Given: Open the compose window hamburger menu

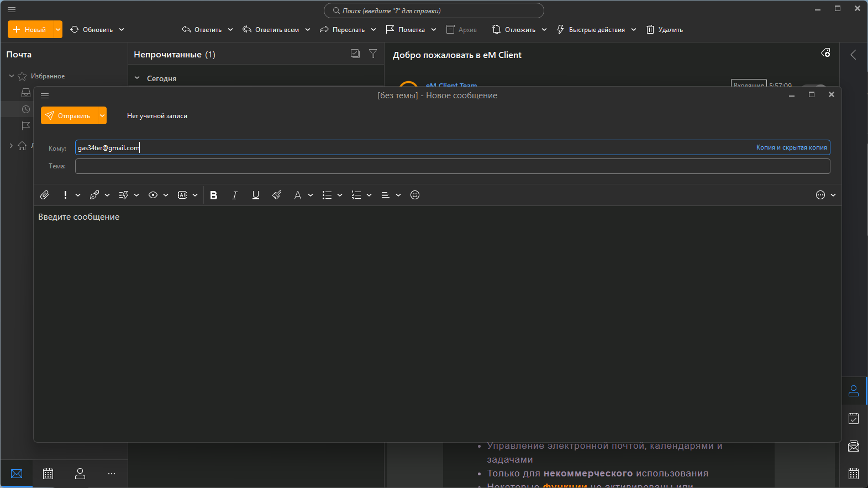Looking at the screenshot, I should pos(45,96).
